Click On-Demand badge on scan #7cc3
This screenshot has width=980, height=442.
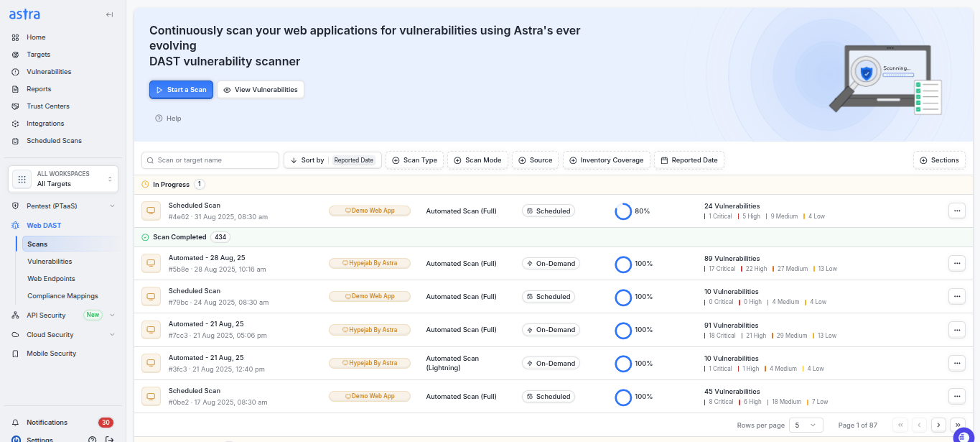(x=551, y=330)
